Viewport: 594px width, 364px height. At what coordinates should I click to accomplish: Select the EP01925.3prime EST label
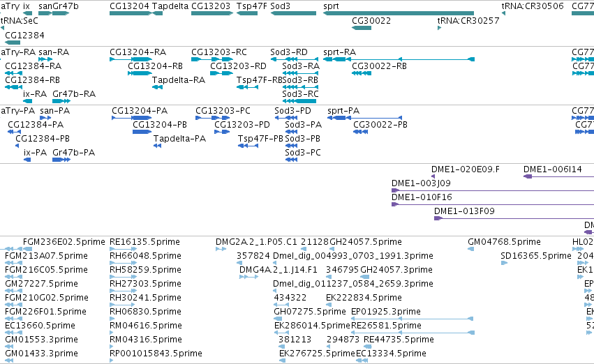tap(386, 312)
